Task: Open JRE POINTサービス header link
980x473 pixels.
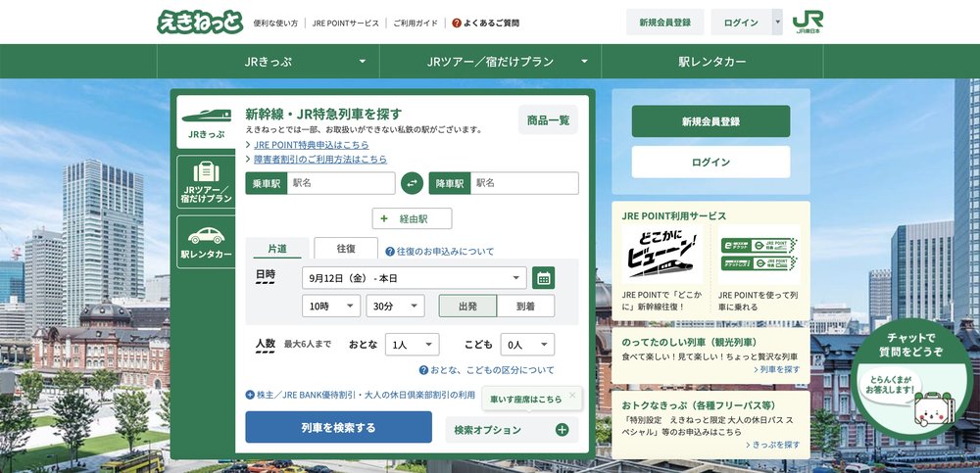Action: 346,24
